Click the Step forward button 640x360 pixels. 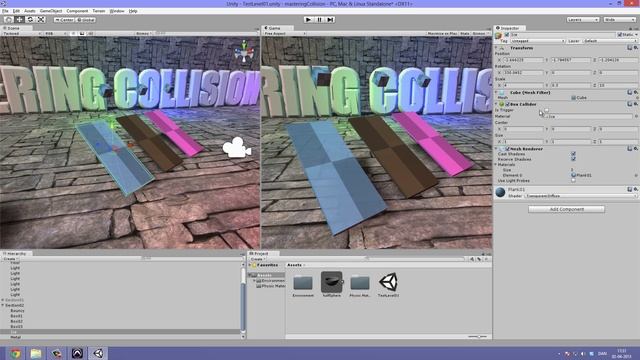point(330,20)
